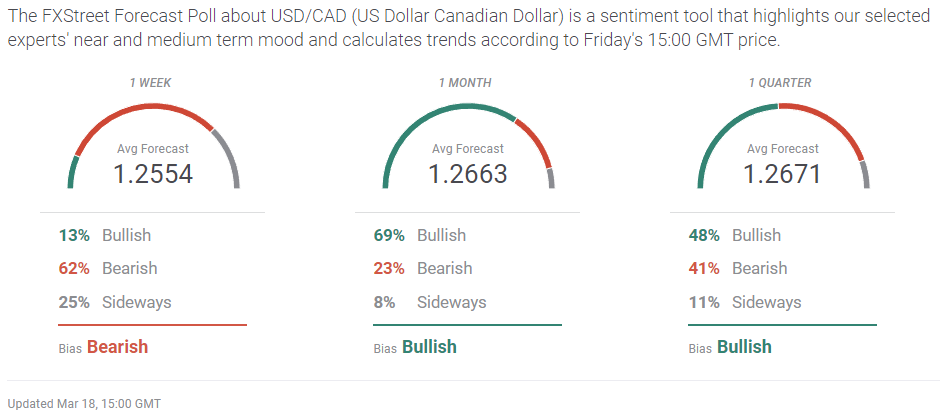
Task: Click the 1 MONTH gauge heading
Action: 465,83
